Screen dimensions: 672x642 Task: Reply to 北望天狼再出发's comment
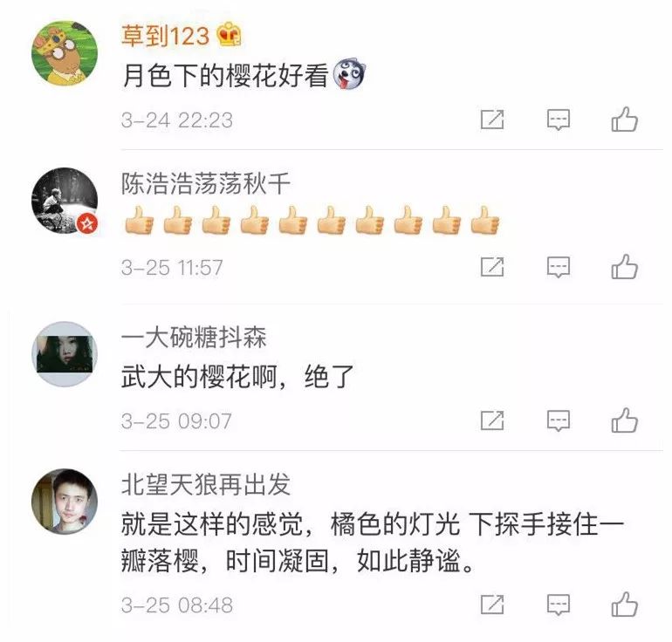pyautogui.click(x=559, y=604)
